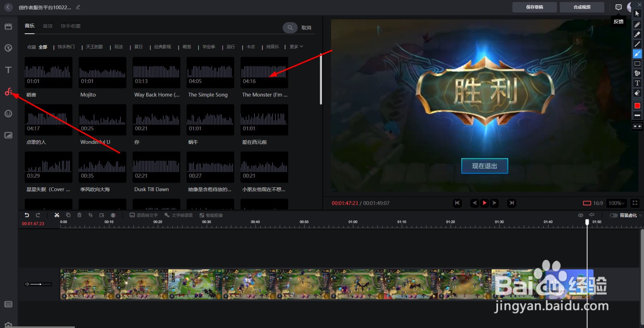Select the numbered step tool in annotation toolbar
This screenshot has width=644, height=328.
[x=637, y=73]
